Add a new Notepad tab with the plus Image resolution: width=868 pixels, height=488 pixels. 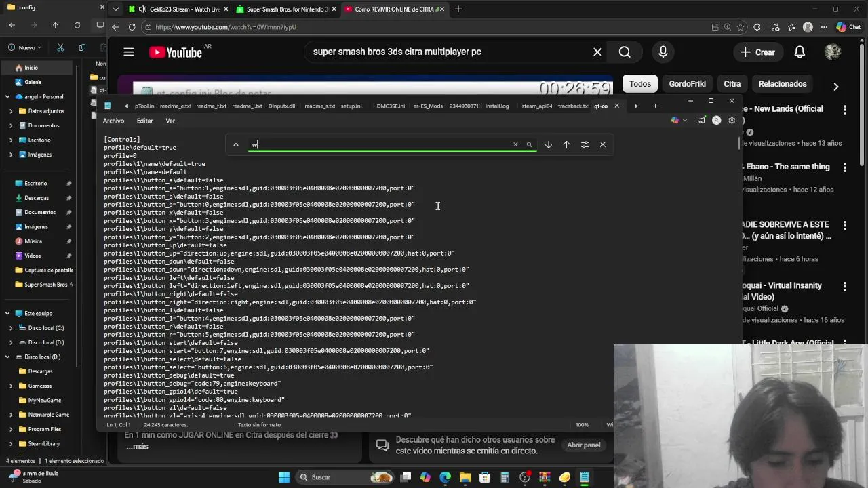point(655,106)
